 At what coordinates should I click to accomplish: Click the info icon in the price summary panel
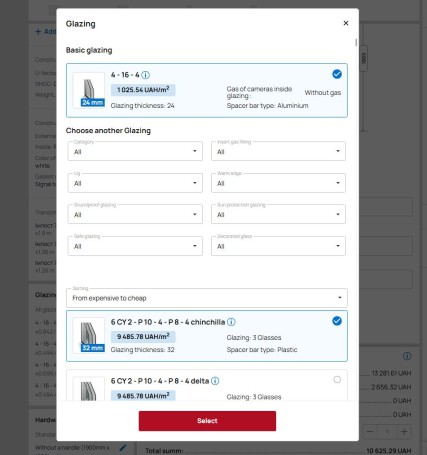point(407,356)
